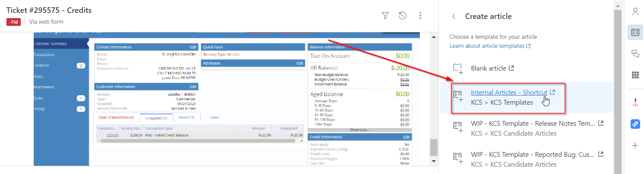Switch to Open Transactions (2) tab

(116, 117)
